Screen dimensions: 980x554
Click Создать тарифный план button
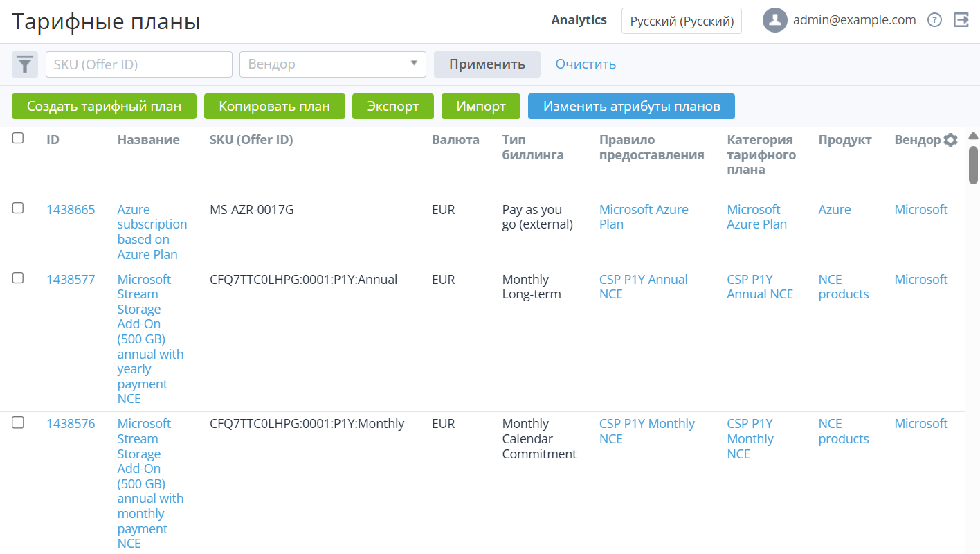104,107
